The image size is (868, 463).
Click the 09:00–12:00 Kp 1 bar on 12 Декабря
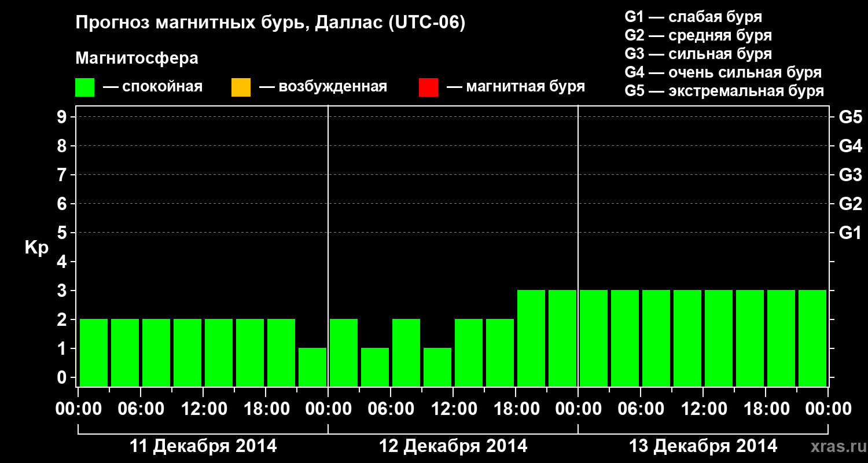(437, 367)
